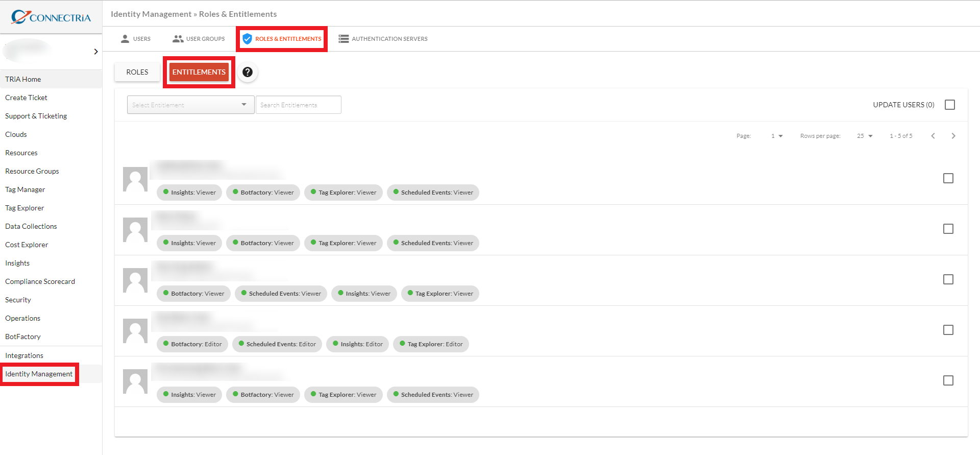The height and width of the screenshot is (455, 980).
Task: Select the Roles & Entitlements tab
Action: tap(282, 39)
